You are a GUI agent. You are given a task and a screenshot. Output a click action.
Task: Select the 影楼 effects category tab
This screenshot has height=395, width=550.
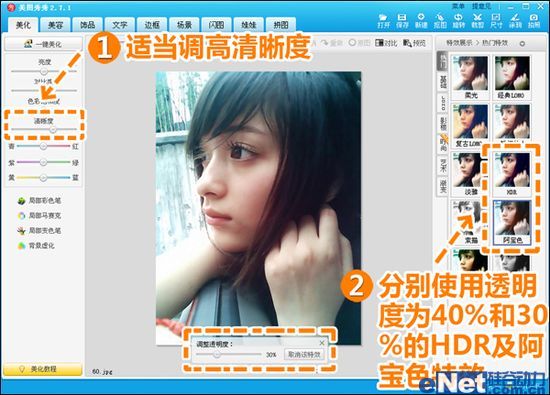443,123
